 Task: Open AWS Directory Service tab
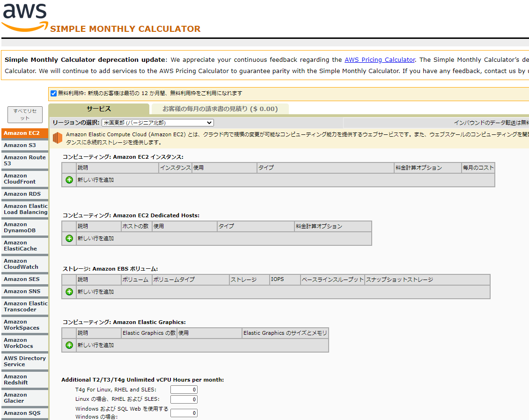point(25,361)
